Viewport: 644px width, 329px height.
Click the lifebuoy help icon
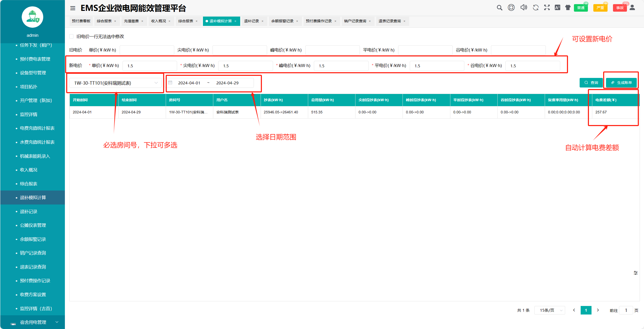(x=511, y=8)
